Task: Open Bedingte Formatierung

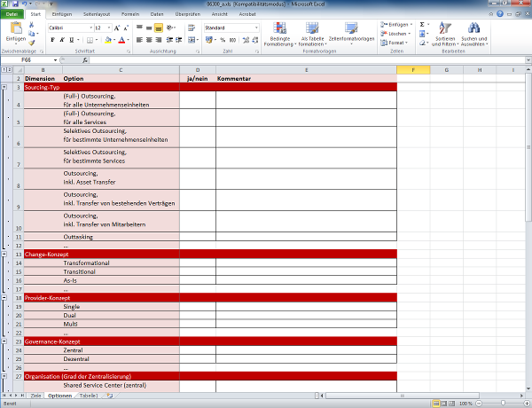Action: [x=280, y=34]
